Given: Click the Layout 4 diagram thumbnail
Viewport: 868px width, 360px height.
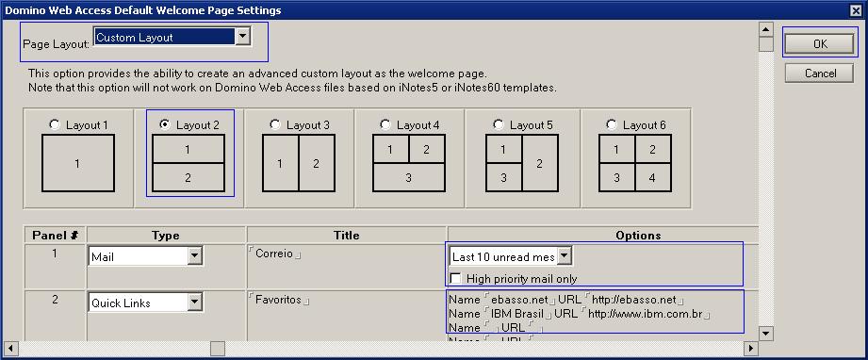Looking at the screenshot, I should 408,163.
